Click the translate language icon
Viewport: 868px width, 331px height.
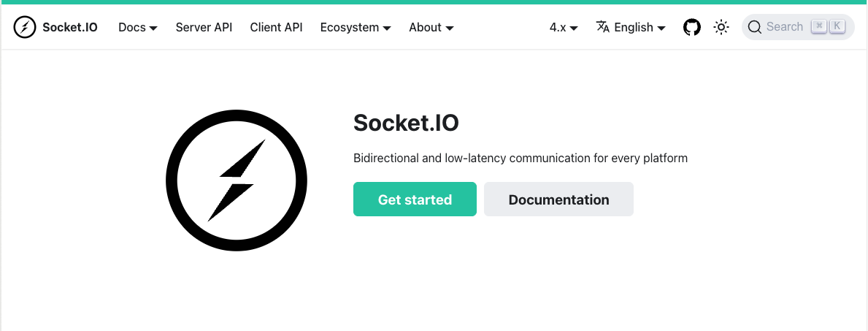tap(603, 26)
